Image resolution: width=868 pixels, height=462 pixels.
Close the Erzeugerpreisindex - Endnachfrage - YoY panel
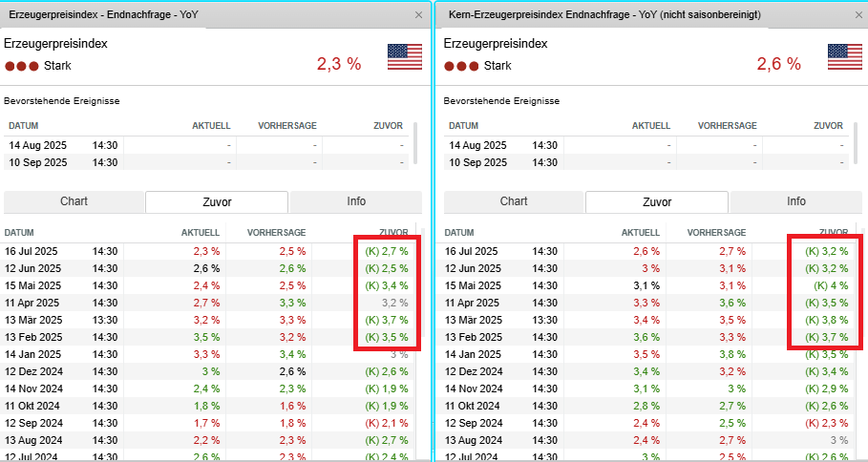pyautogui.click(x=418, y=15)
